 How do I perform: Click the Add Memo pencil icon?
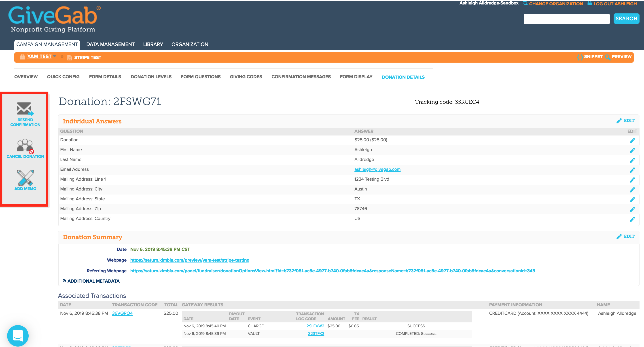pos(25,178)
